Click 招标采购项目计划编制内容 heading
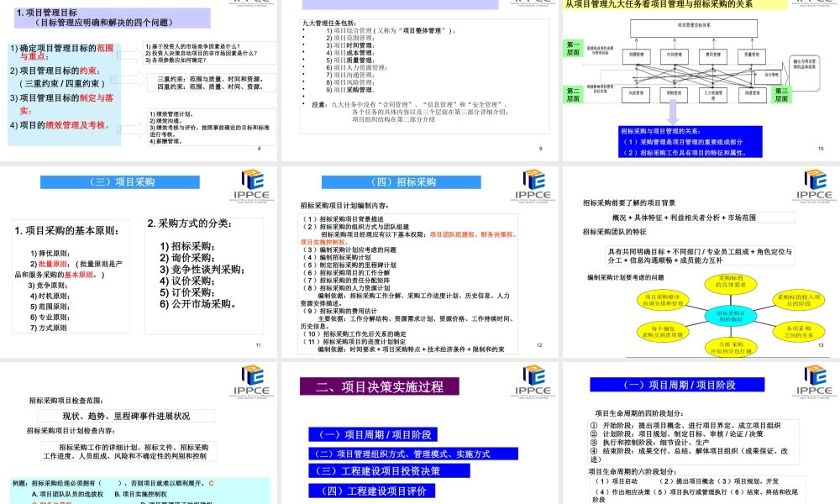 tap(345, 206)
